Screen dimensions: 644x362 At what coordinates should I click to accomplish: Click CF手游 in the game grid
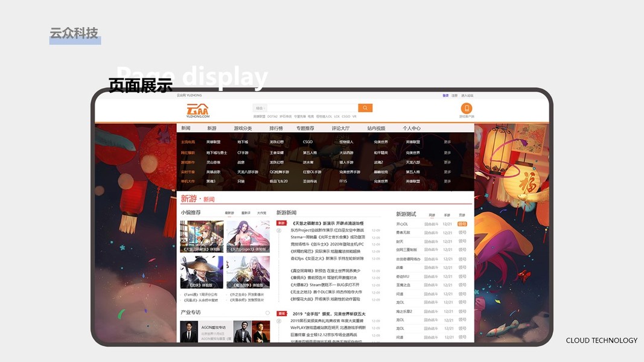coord(243,153)
